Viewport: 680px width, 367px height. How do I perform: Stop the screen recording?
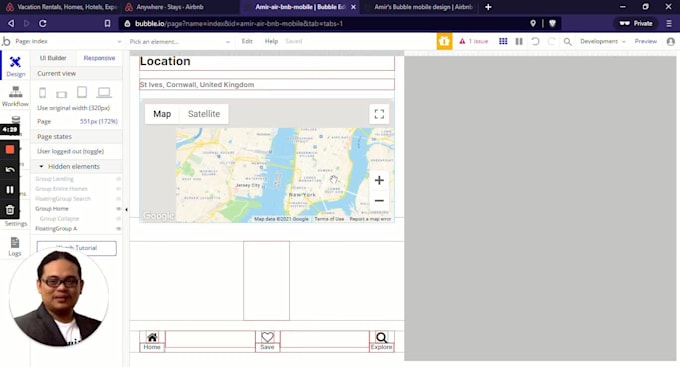pos(10,150)
